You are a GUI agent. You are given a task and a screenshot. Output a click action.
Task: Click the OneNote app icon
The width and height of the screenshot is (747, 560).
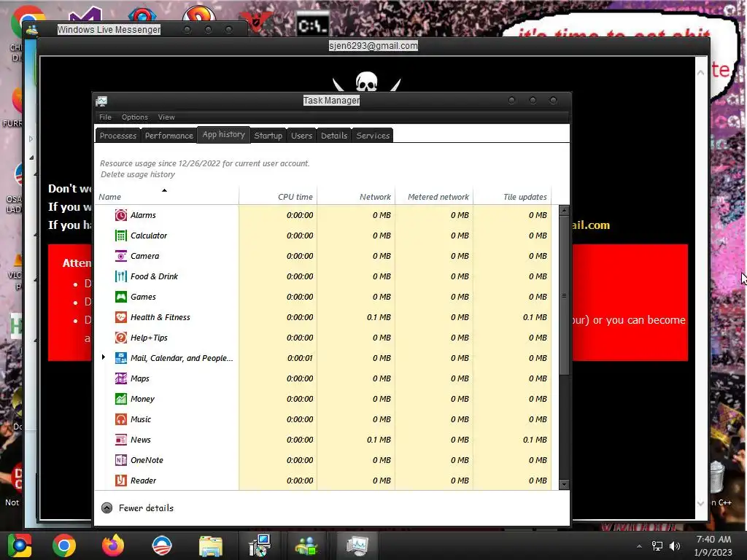pyautogui.click(x=121, y=461)
